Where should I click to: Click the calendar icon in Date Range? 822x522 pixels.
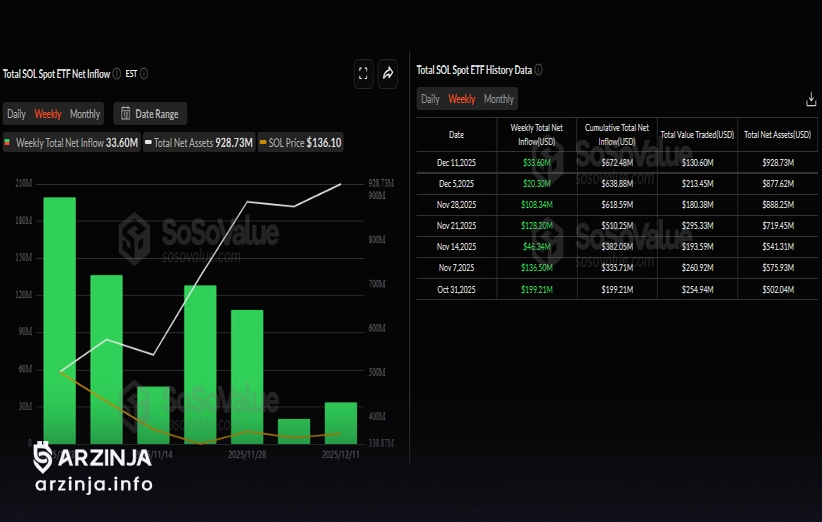[125, 114]
